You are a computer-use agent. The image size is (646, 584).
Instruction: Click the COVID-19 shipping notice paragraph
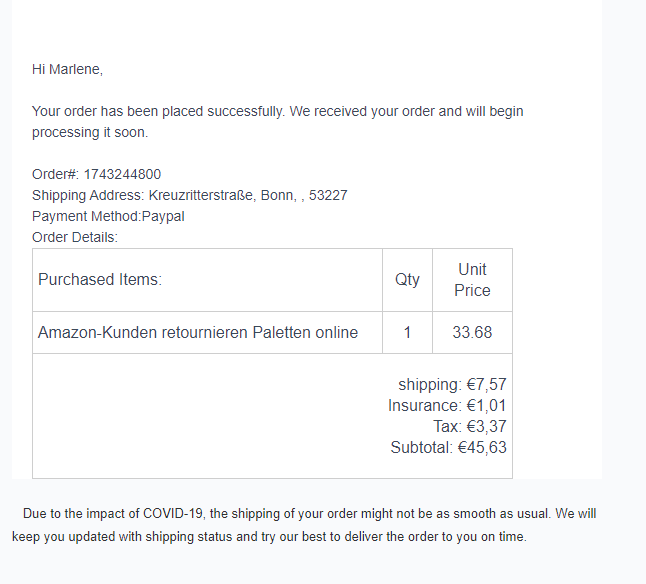click(x=305, y=525)
